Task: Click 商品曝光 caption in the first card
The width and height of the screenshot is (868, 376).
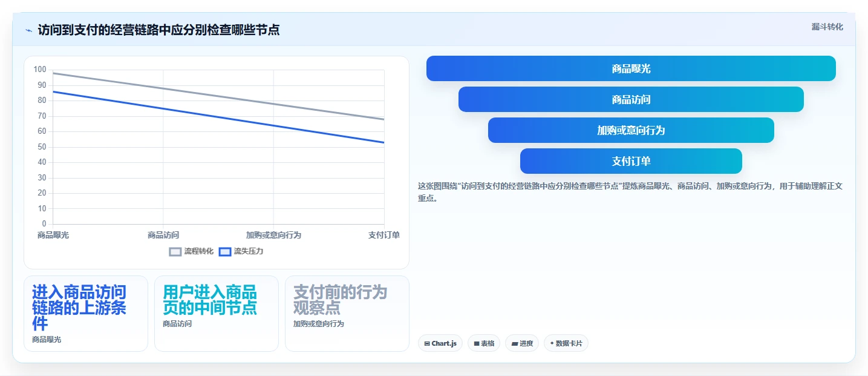Action: click(x=47, y=340)
